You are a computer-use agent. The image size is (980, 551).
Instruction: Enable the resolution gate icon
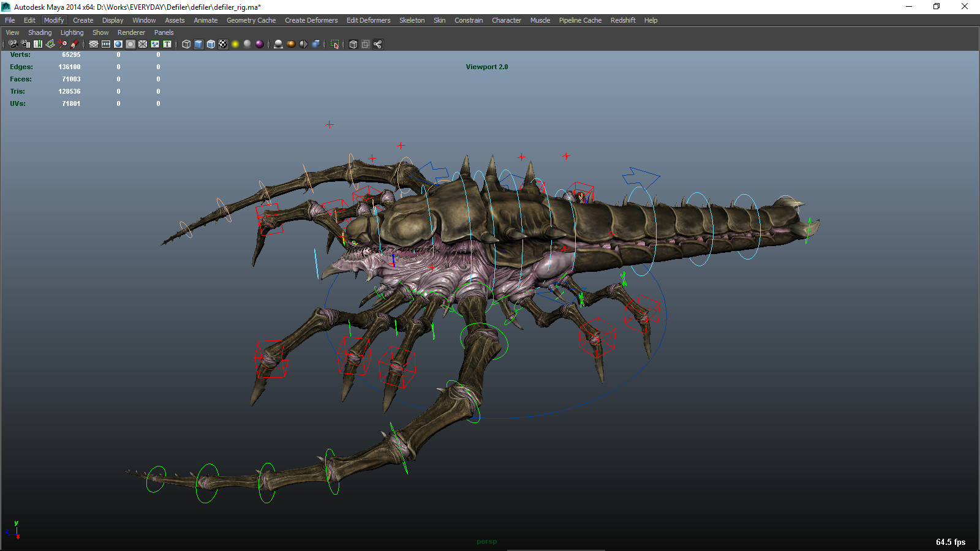point(118,44)
